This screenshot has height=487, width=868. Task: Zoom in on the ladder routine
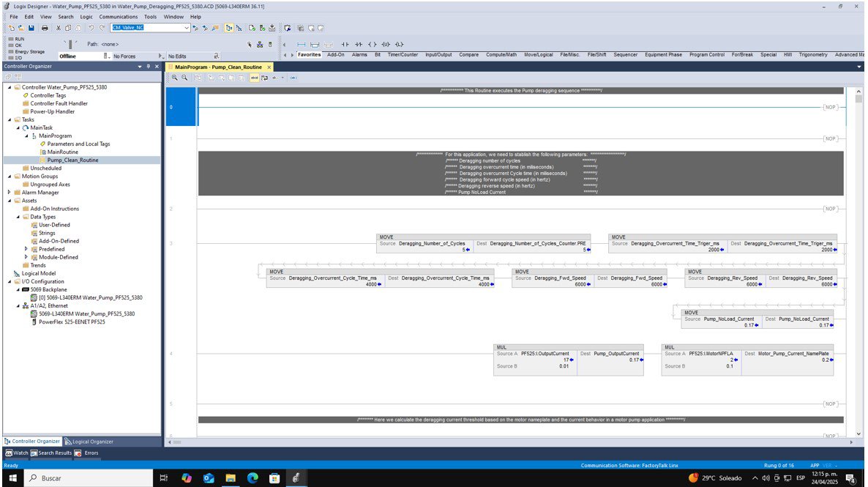pyautogui.click(x=174, y=78)
